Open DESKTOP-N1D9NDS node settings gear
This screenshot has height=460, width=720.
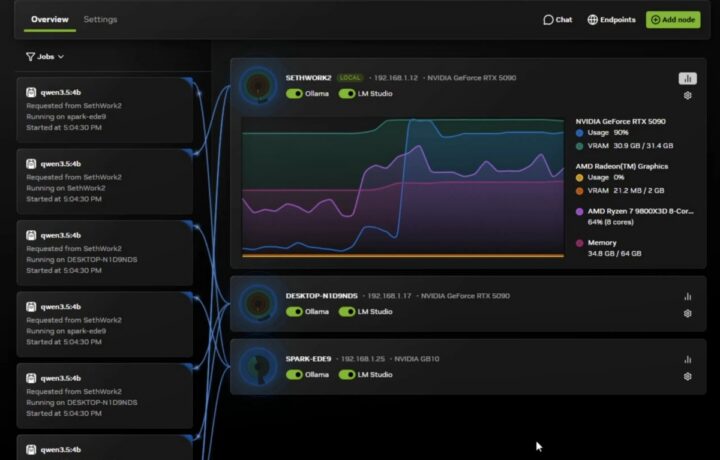point(687,314)
